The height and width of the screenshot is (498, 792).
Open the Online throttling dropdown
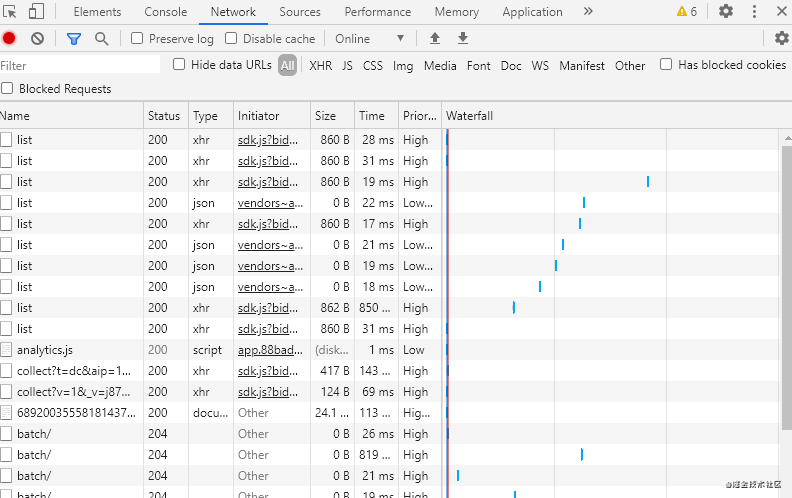click(370, 38)
